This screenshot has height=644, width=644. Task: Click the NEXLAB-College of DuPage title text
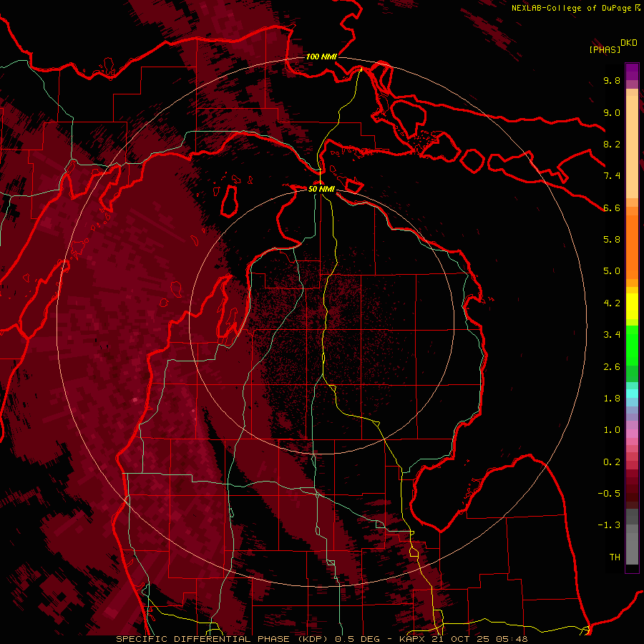(x=572, y=8)
